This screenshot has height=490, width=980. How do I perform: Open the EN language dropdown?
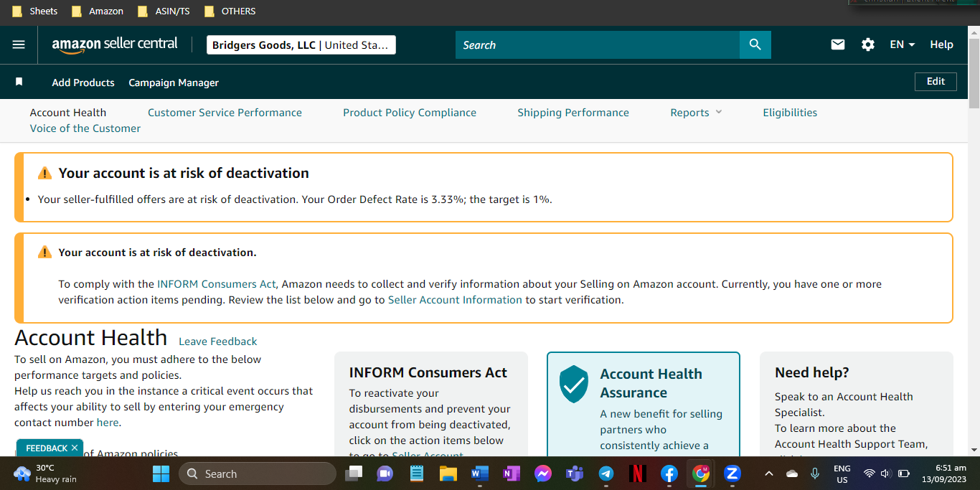pos(903,44)
